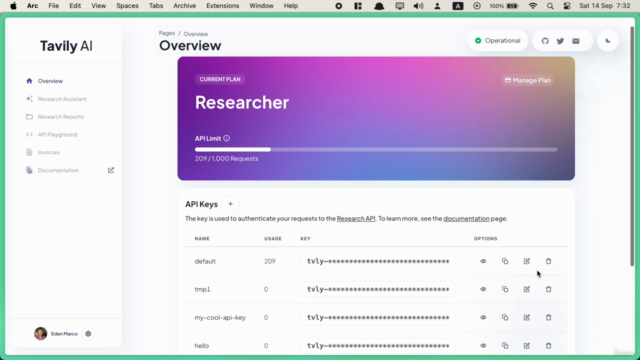Toggle dark mode moon button
Viewport: 640px width, 360px height.
pyautogui.click(x=608, y=41)
